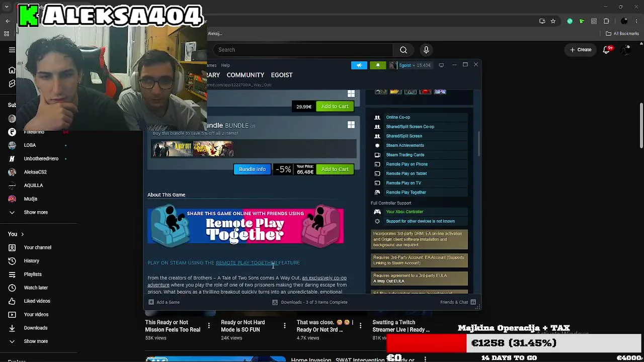This screenshot has height=362, width=644.
Task: Click the green circular extension icon
Action: [x=570, y=21]
